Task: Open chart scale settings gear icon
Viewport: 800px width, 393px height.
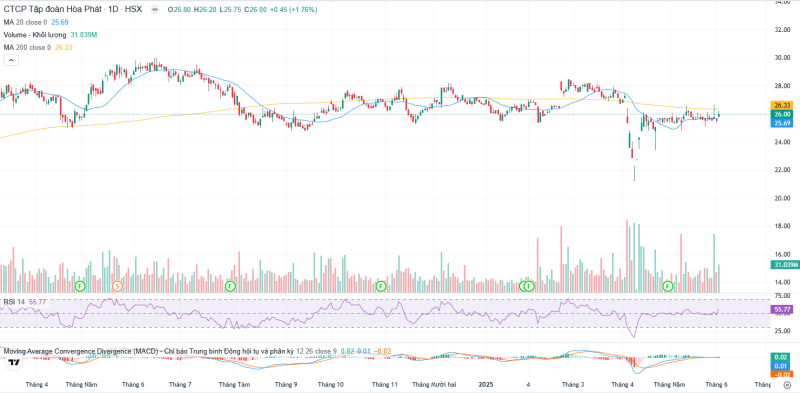Action: (786, 385)
